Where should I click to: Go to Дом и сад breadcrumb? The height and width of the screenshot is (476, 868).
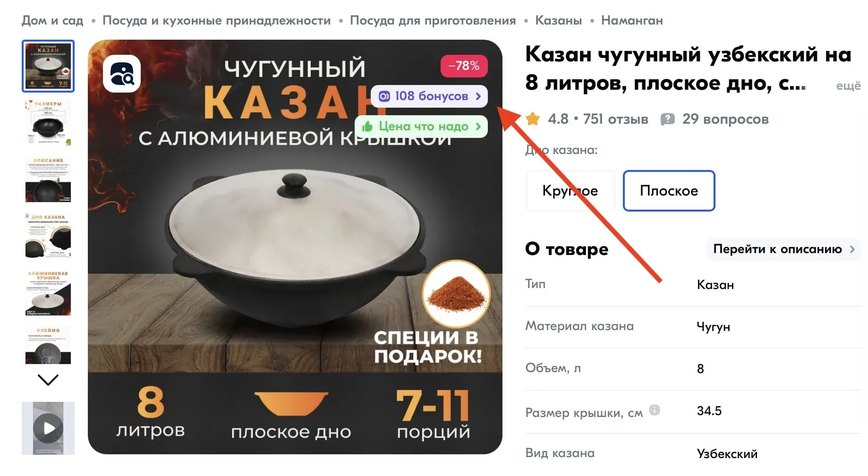point(52,20)
